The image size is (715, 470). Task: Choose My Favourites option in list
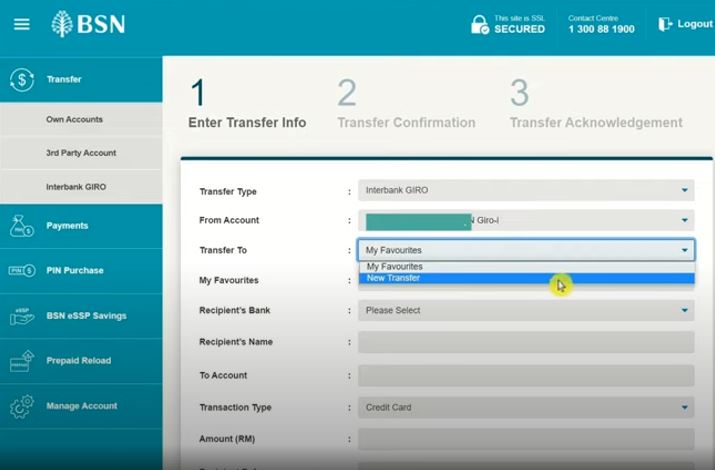pyautogui.click(x=394, y=267)
